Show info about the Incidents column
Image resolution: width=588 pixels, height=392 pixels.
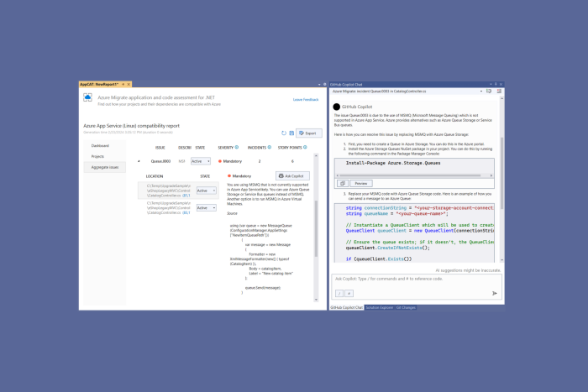point(270,147)
